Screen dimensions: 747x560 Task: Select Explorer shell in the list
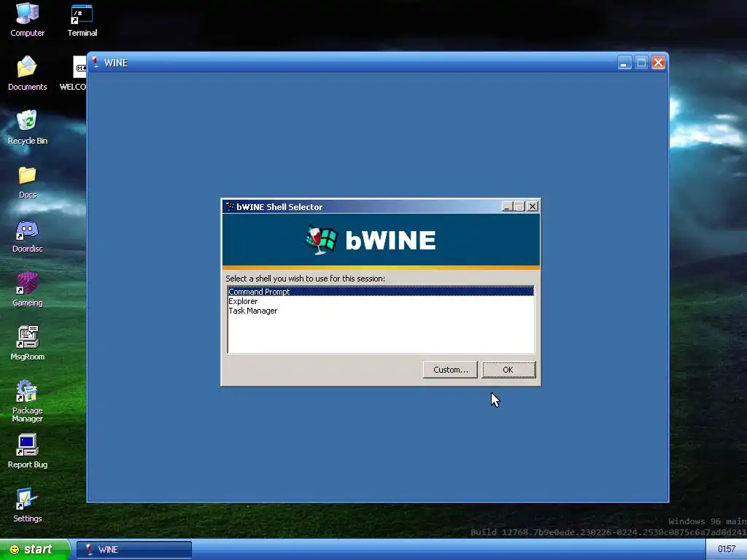(x=381, y=301)
